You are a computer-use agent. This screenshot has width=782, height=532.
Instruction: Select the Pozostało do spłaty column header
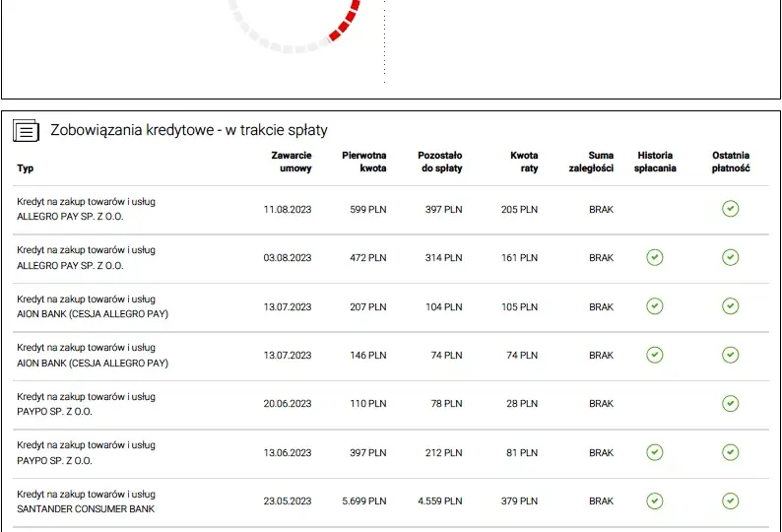(440, 162)
